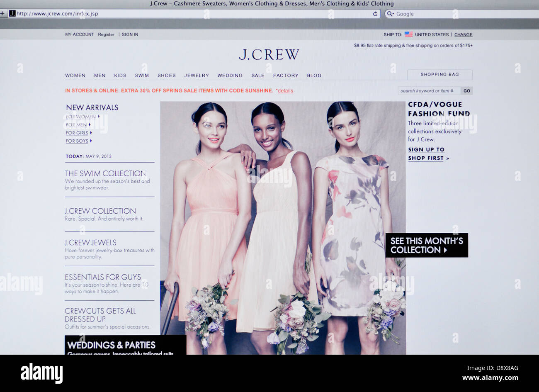Click CHANGE ship-to country link
This screenshot has height=392, width=539.
[463, 34]
